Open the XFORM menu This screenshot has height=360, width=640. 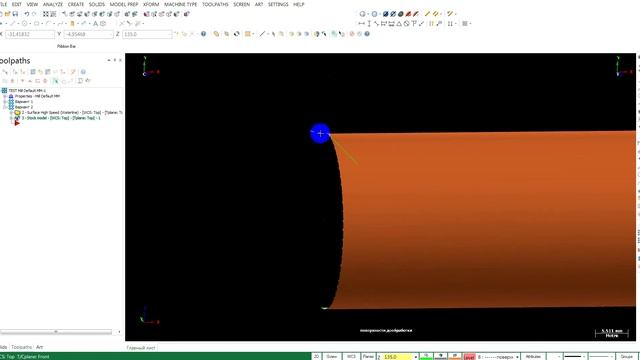151,4
